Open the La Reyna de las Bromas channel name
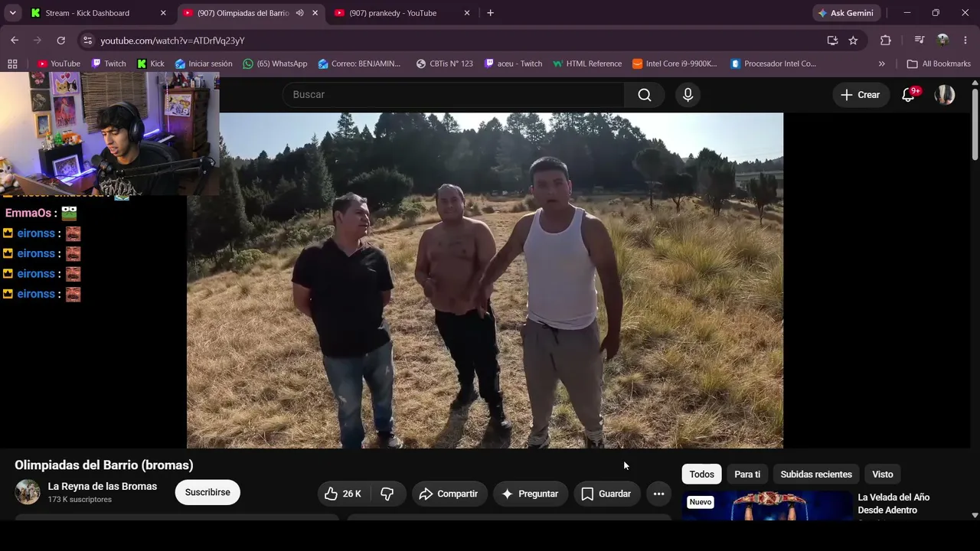 tap(103, 486)
